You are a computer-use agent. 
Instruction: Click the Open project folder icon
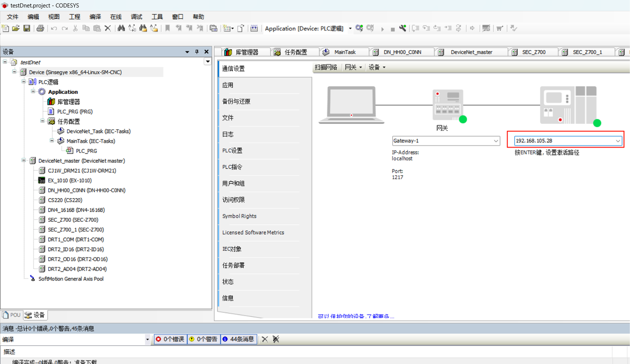[x=16, y=29]
